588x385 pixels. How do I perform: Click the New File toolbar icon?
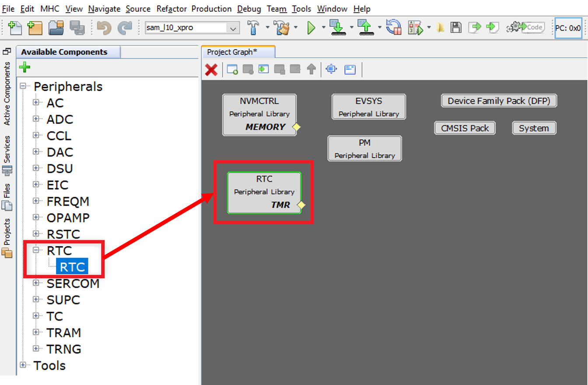pyautogui.click(x=15, y=28)
